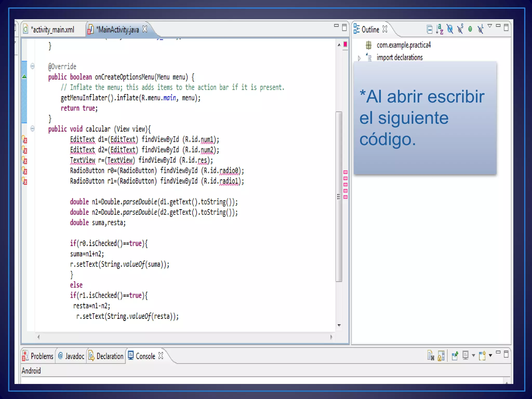Open the Declaration tab
The height and width of the screenshot is (399, 532).
(x=106, y=356)
